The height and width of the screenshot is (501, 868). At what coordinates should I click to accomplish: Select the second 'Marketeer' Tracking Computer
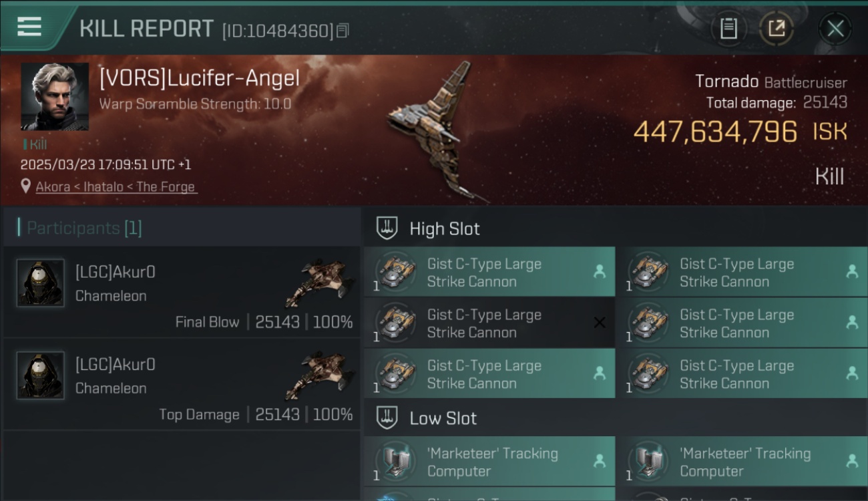click(742, 462)
